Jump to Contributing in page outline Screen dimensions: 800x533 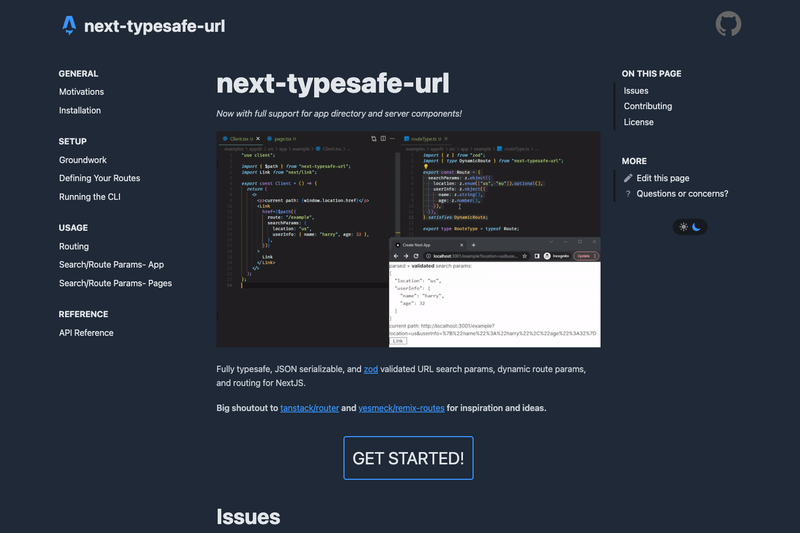(x=647, y=106)
